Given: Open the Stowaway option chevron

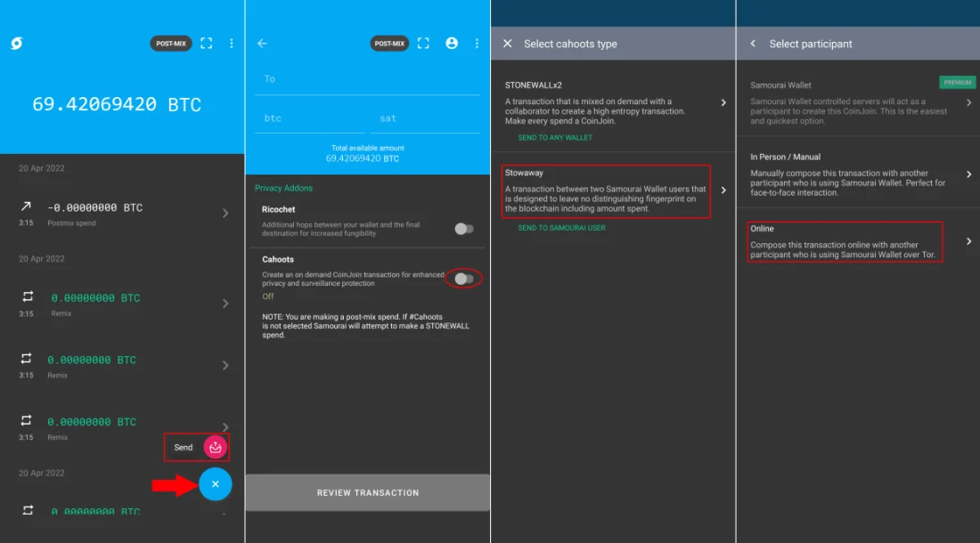Looking at the screenshot, I should (x=723, y=190).
